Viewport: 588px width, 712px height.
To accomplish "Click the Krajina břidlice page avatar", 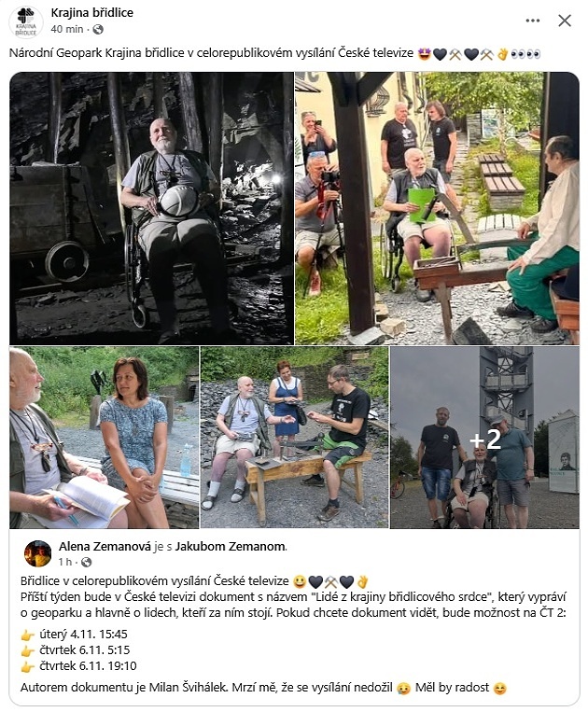I will (26, 21).
